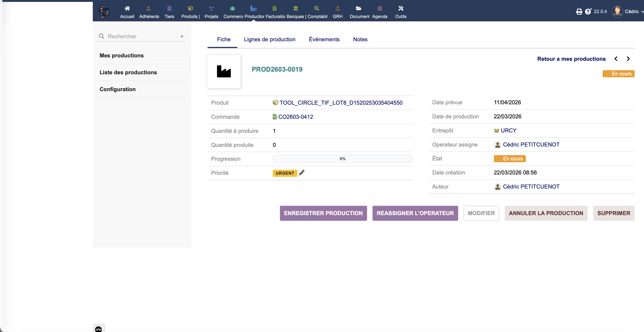Open the Banques module icon

(296, 8)
